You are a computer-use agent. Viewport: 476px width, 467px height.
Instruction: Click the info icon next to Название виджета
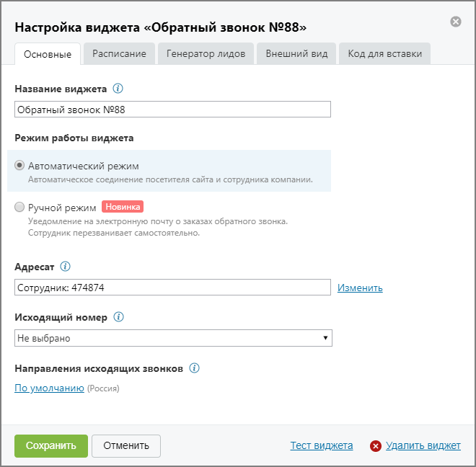(x=118, y=89)
